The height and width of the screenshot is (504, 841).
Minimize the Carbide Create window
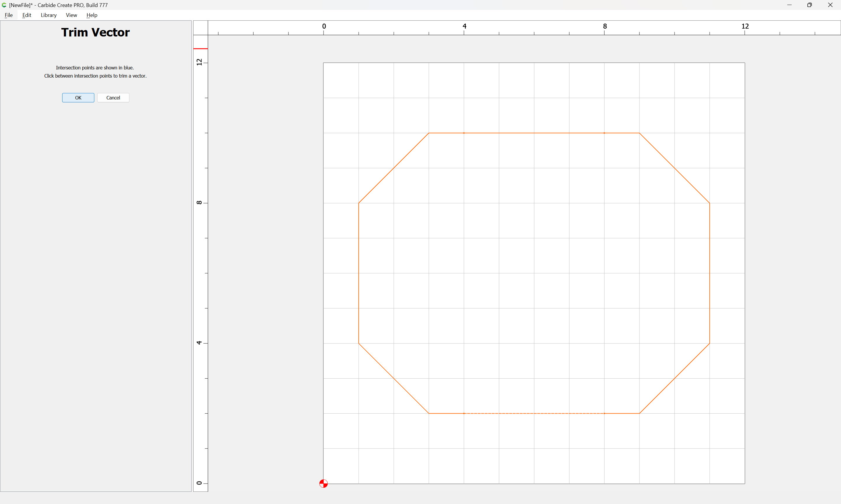(789, 5)
